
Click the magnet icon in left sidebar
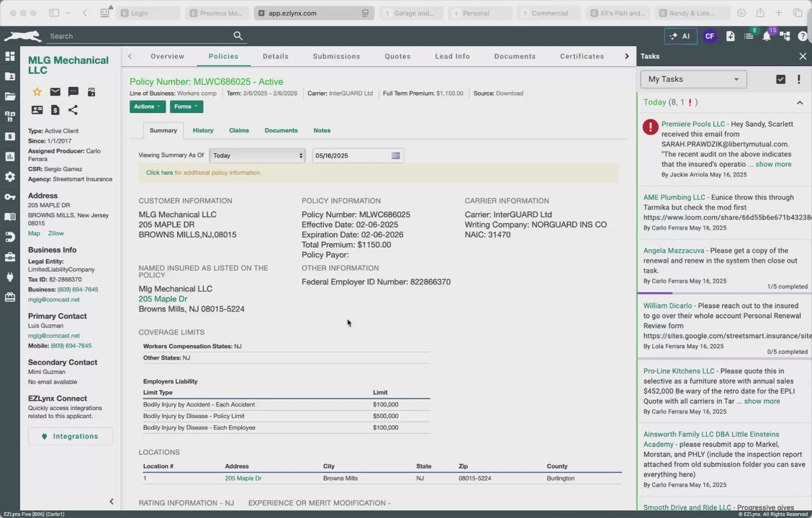pyautogui.click(x=10, y=237)
